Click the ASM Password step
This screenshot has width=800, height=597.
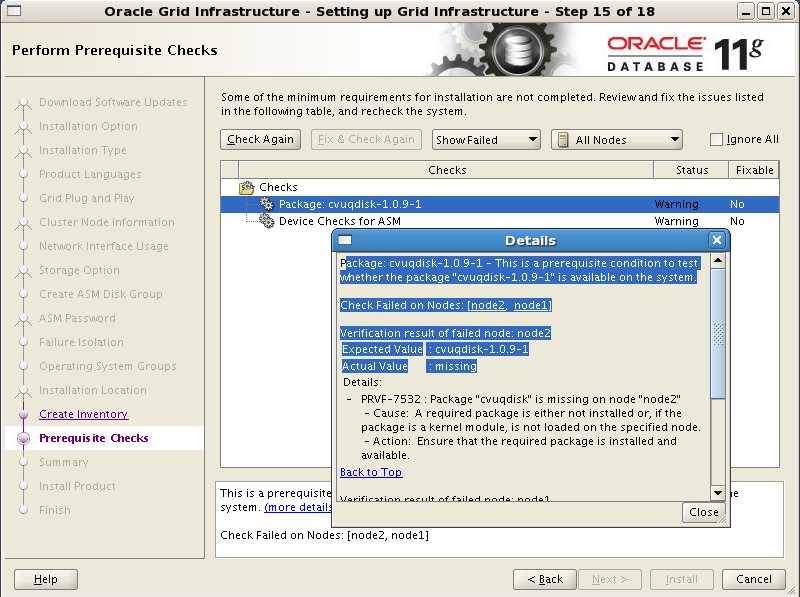click(x=77, y=318)
